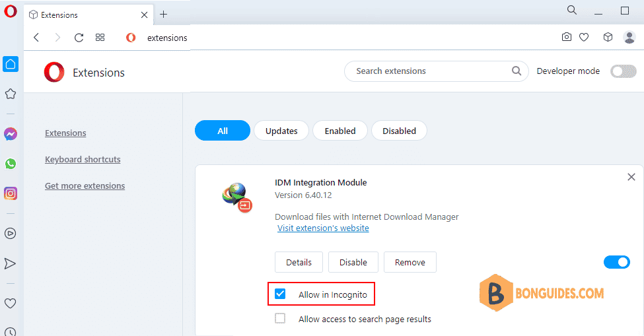Click the search tabs magnifier icon

click(x=572, y=10)
